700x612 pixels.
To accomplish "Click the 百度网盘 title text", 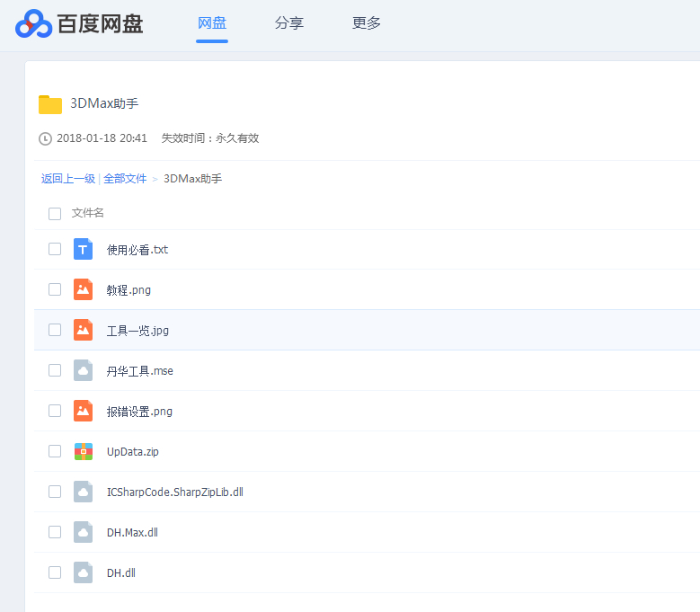I will coord(101,23).
